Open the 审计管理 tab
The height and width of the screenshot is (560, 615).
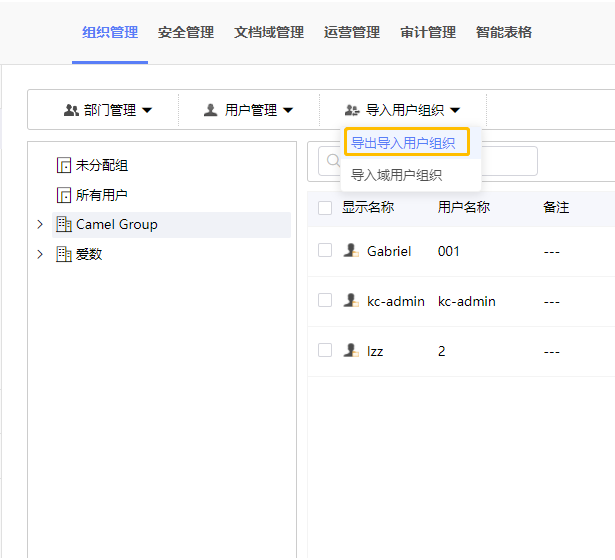click(428, 32)
